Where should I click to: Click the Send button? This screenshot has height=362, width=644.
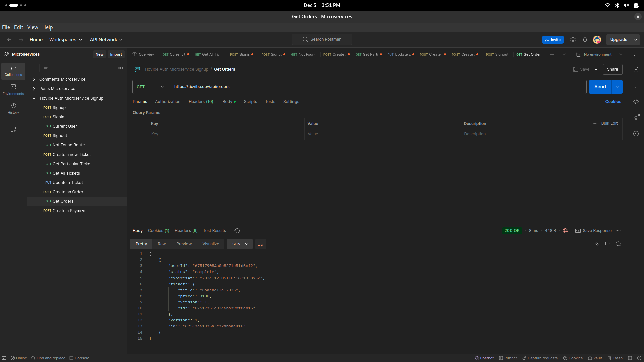(x=600, y=87)
